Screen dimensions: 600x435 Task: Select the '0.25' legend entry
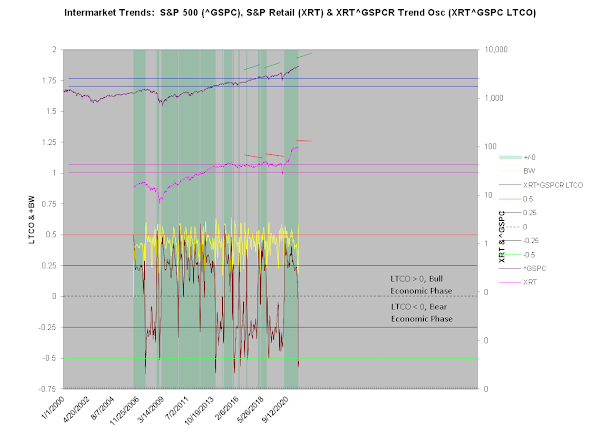(518, 213)
